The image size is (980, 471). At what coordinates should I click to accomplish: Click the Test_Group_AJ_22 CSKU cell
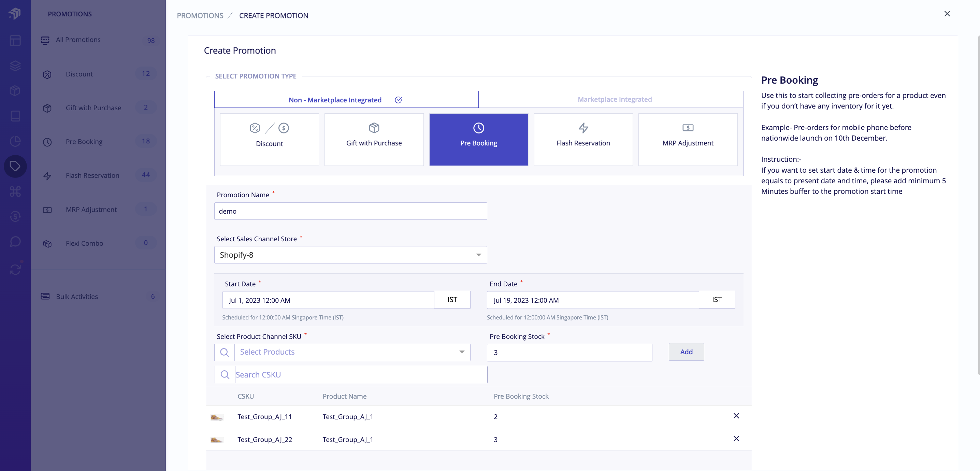pos(265,440)
